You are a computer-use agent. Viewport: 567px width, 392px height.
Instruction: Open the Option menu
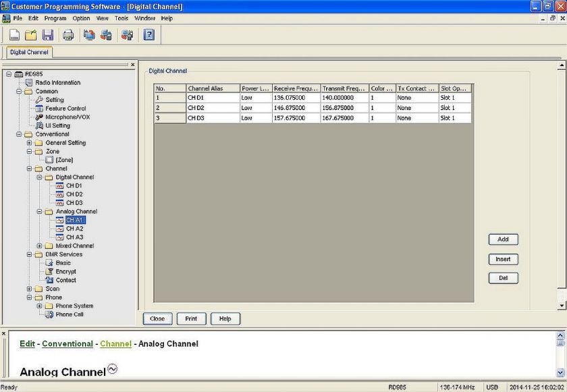pyautogui.click(x=81, y=18)
